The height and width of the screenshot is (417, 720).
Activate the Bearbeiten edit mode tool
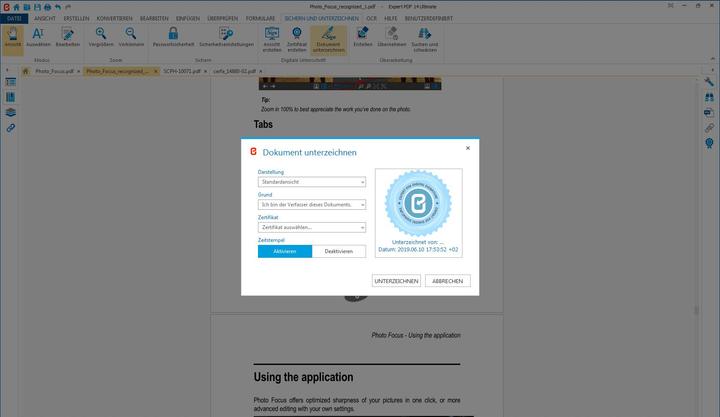(68, 38)
